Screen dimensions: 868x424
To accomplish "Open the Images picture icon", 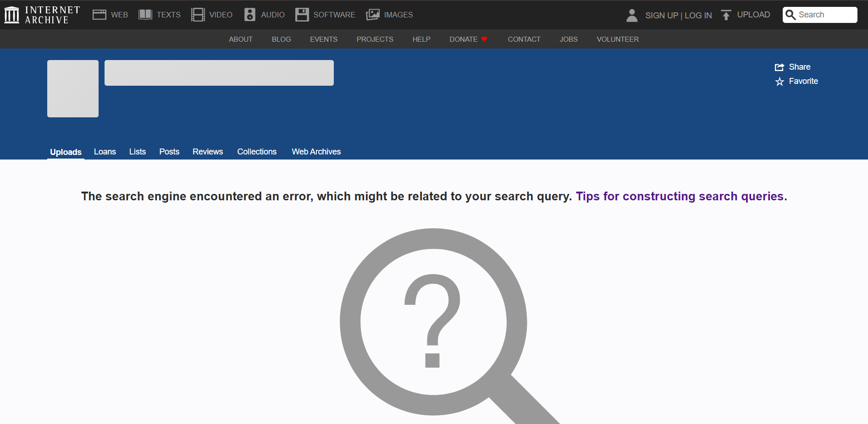I will (x=373, y=15).
